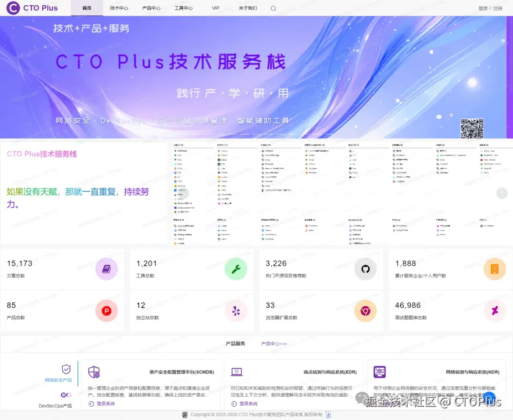Screen dimensions: 513x420
Task: Click the QR code on the banner
Action: click(472, 128)
